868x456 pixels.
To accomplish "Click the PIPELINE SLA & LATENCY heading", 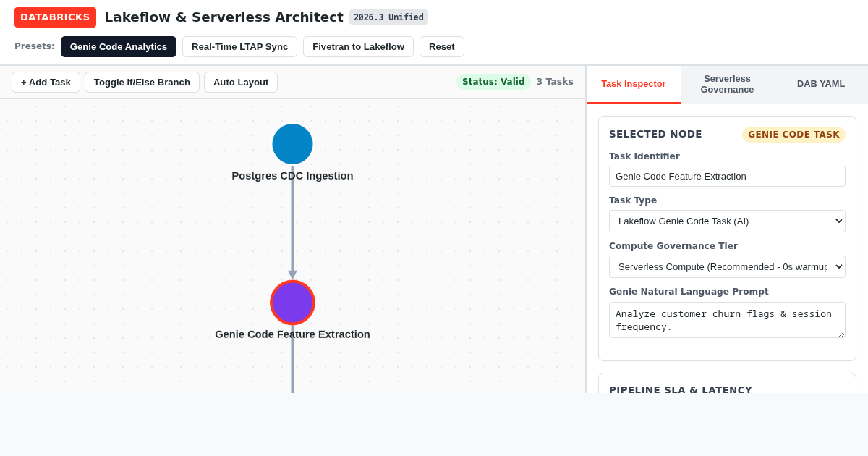I will coord(681,389).
